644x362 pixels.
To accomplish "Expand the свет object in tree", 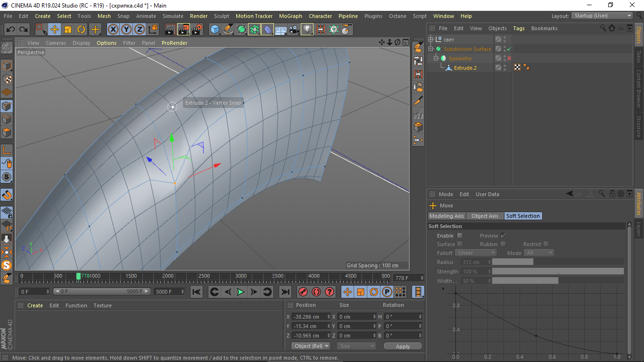I will (431, 39).
